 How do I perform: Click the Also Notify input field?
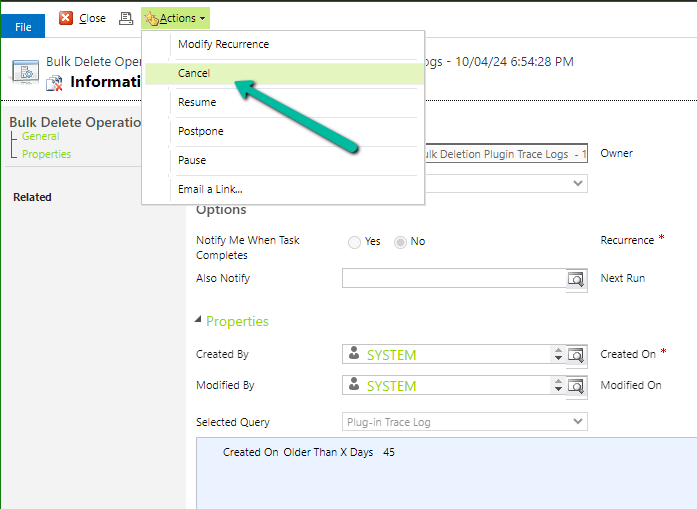pos(453,279)
